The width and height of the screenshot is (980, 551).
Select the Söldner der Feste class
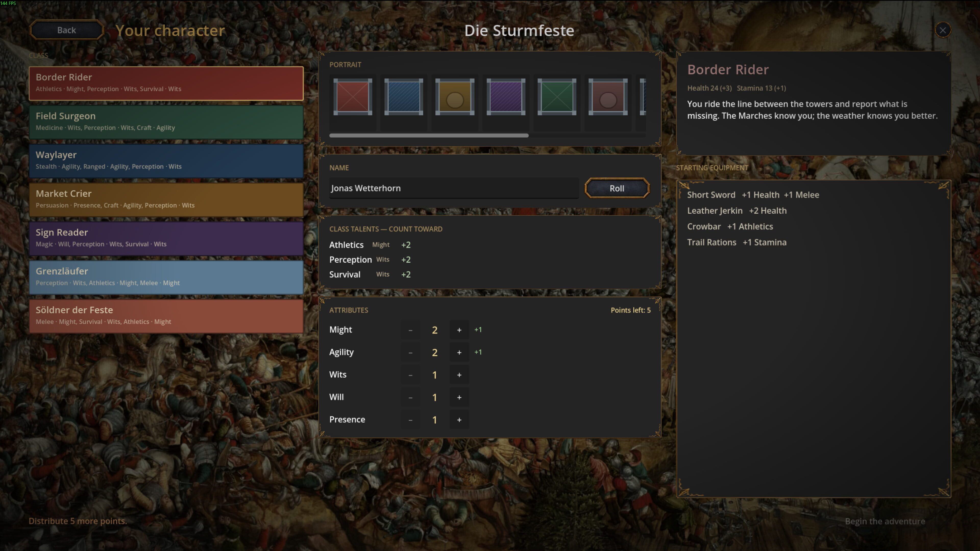coord(166,316)
